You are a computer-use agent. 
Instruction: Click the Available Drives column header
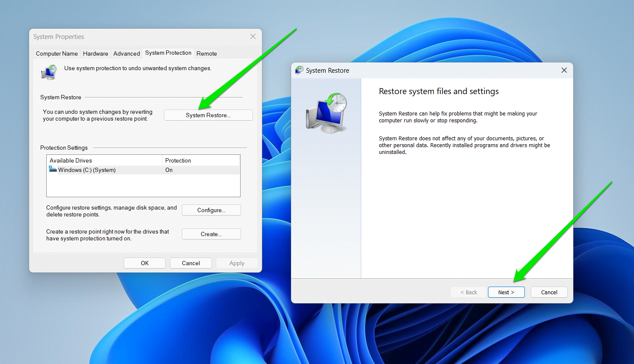click(71, 160)
